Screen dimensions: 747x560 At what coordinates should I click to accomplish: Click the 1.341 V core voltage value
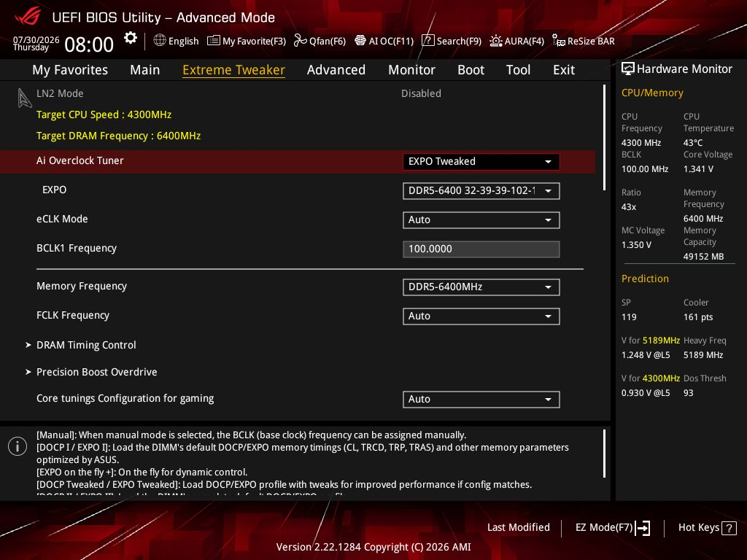click(698, 169)
